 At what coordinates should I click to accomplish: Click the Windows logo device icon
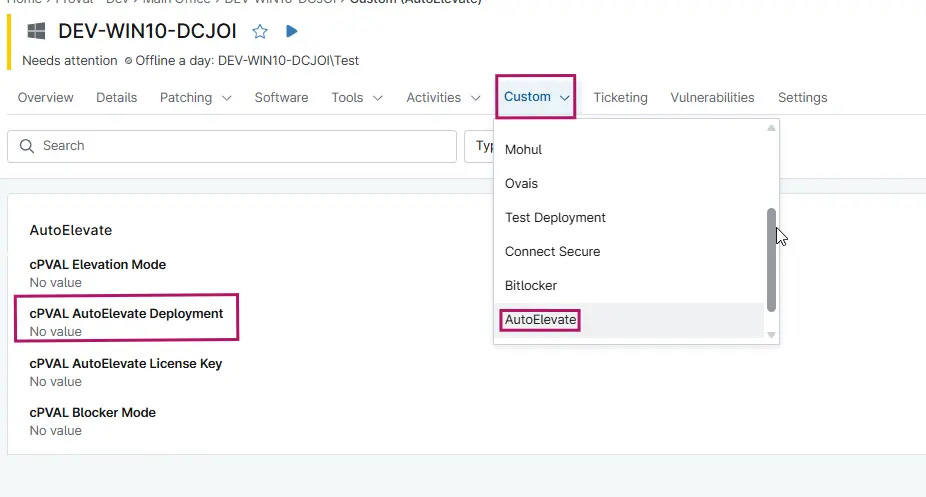(x=37, y=32)
